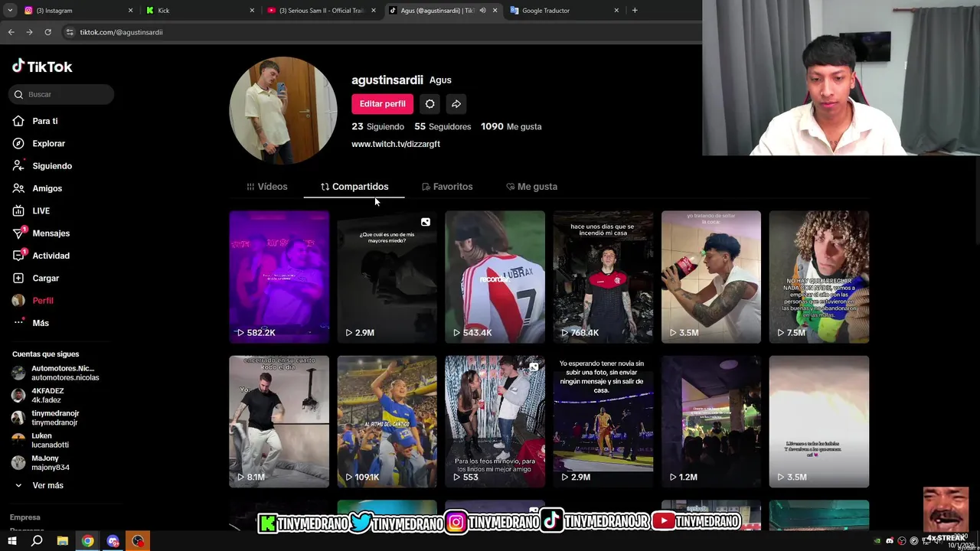
Task: Open the jersey number 7 video with 543.4K views
Action: click(x=495, y=277)
